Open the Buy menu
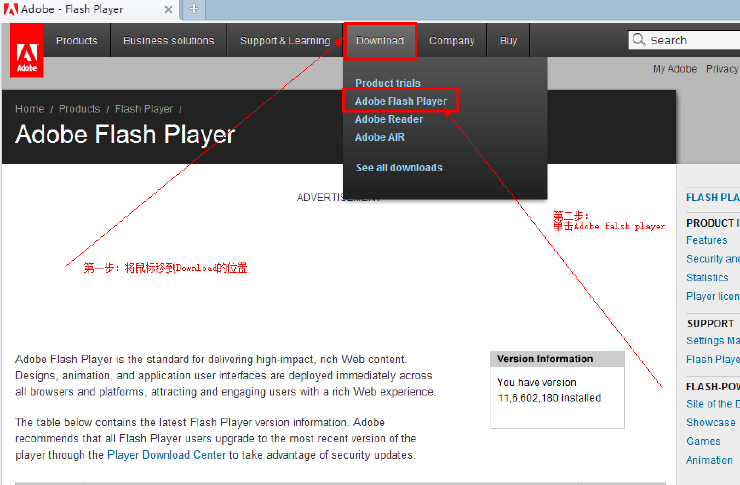 click(x=508, y=41)
